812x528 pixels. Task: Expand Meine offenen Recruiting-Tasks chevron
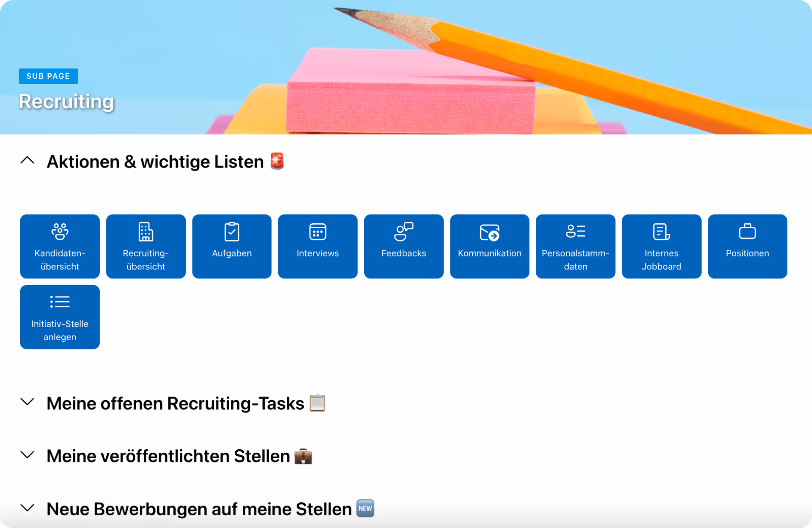click(x=27, y=402)
